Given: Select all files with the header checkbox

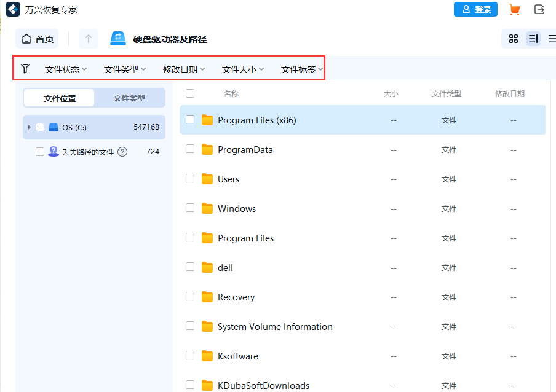Looking at the screenshot, I should click(190, 93).
